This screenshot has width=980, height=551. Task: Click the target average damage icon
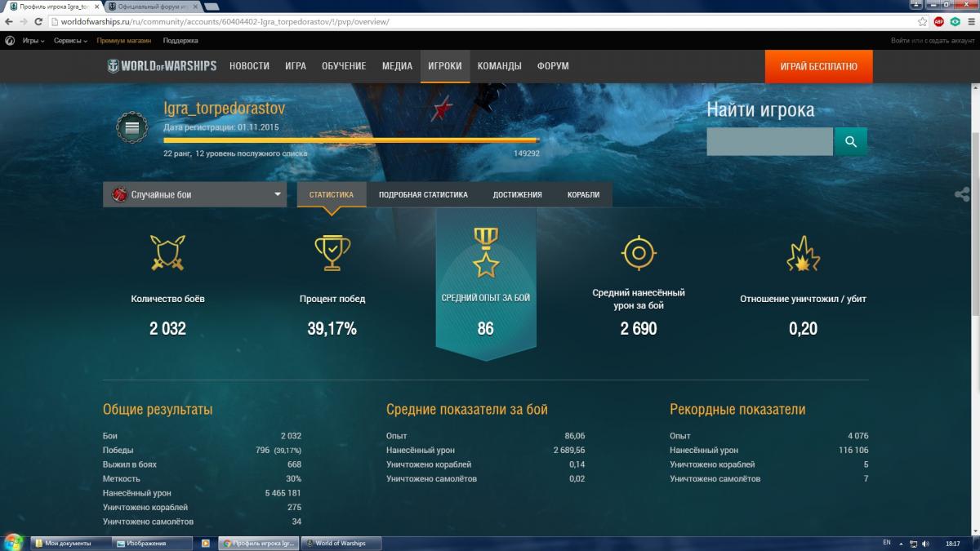(x=639, y=252)
